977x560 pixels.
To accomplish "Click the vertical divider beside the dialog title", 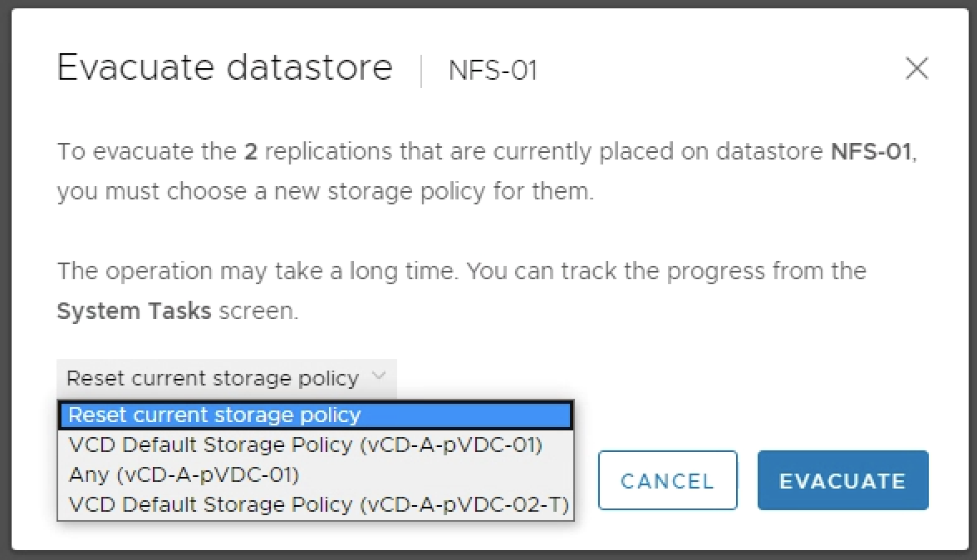I will [421, 70].
